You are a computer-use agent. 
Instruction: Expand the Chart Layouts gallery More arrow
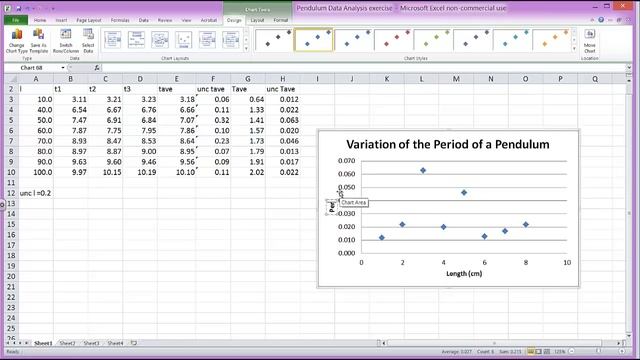point(246,49)
